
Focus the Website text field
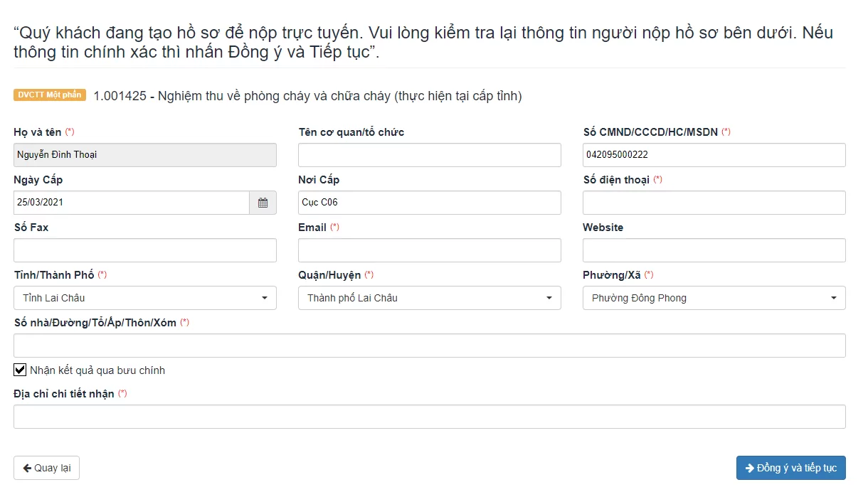pyautogui.click(x=714, y=250)
